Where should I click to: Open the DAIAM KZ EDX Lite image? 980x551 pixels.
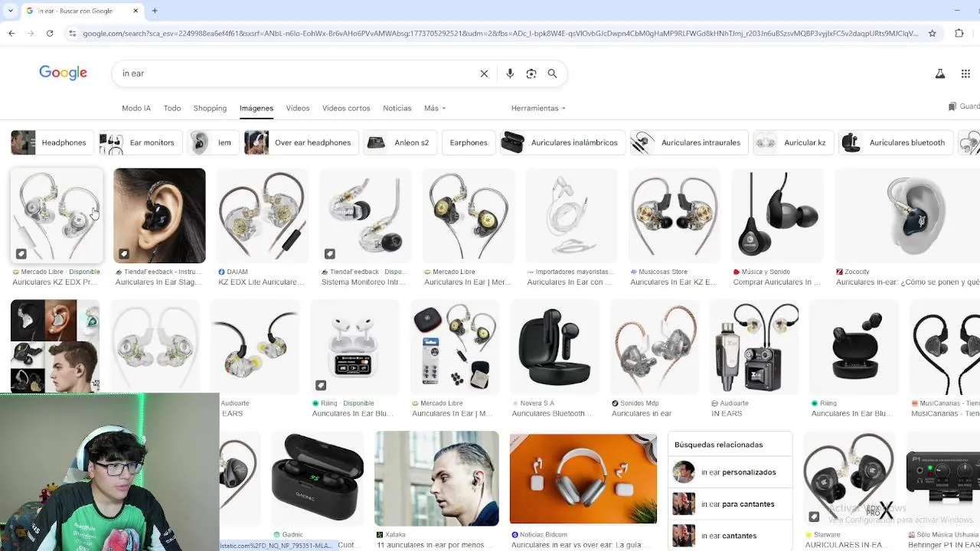(262, 216)
